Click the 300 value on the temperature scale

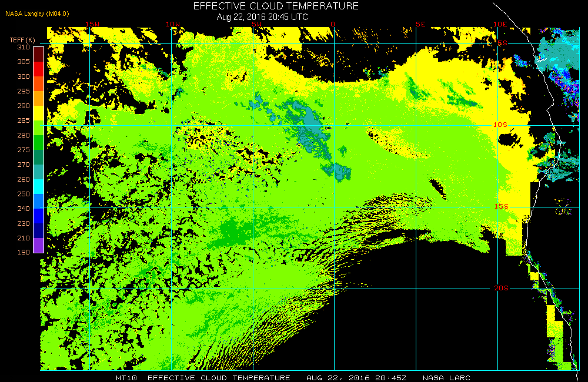click(24, 76)
